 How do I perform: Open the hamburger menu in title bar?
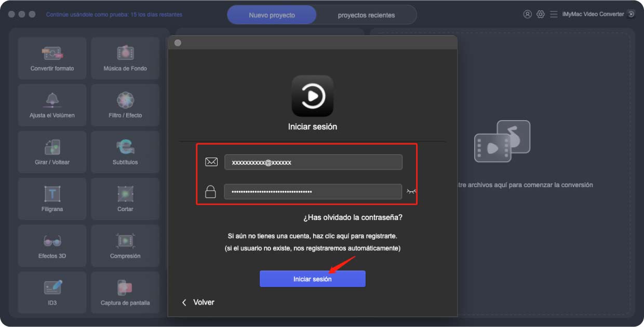coord(554,15)
